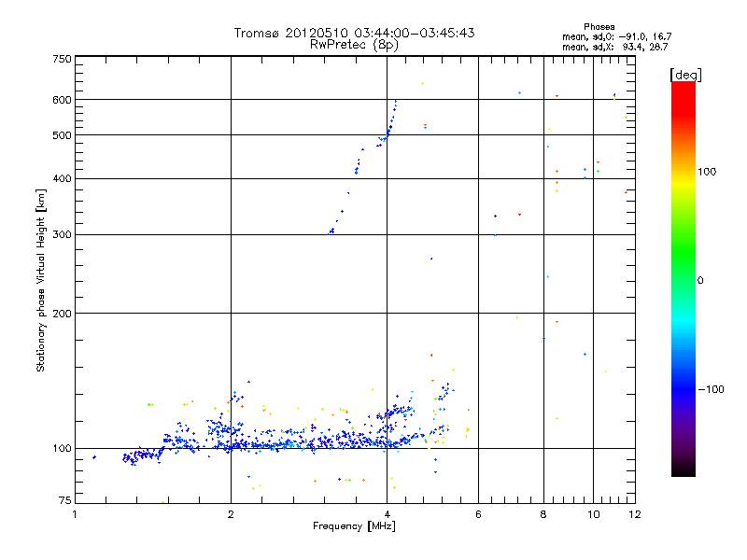Click the y-axis tick label '200'

click(62, 314)
